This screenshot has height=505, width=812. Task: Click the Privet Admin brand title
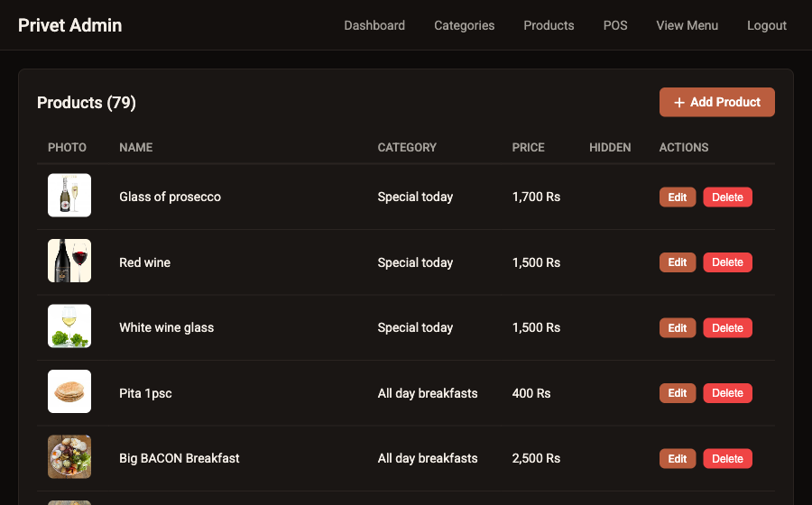[70, 25]
